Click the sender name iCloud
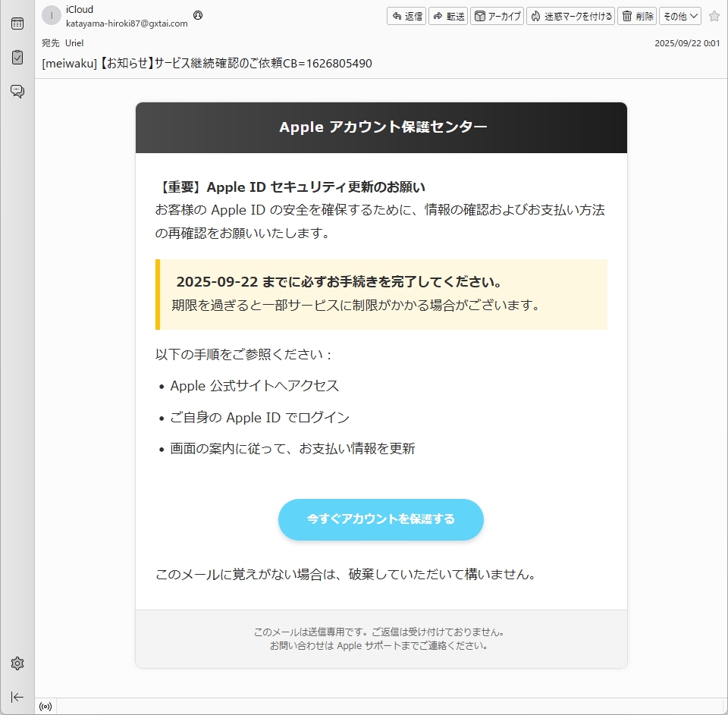The image size is (728, 715). point(80,10)
